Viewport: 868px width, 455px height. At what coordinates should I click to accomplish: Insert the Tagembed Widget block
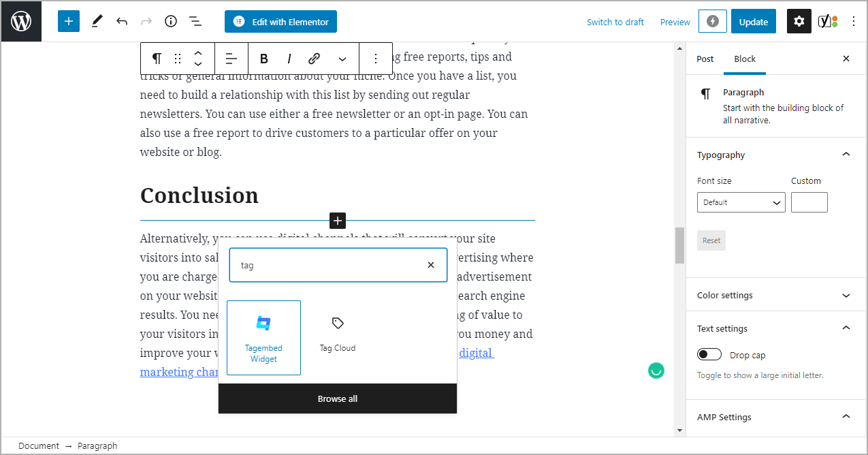click(x=263, y=338)
